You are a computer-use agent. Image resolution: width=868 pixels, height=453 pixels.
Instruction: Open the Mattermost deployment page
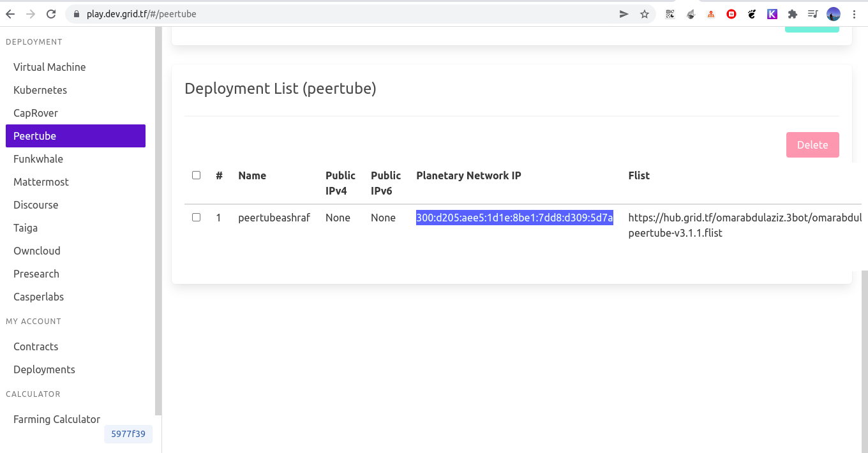coord(41,182)
